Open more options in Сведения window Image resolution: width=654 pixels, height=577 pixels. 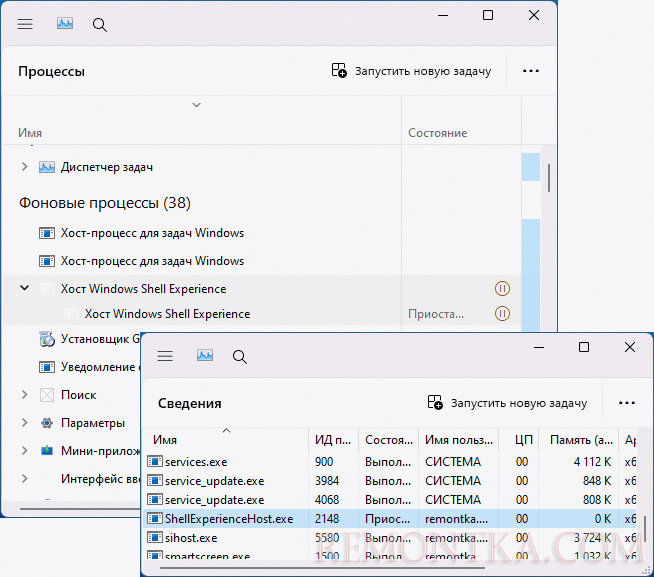627,403
